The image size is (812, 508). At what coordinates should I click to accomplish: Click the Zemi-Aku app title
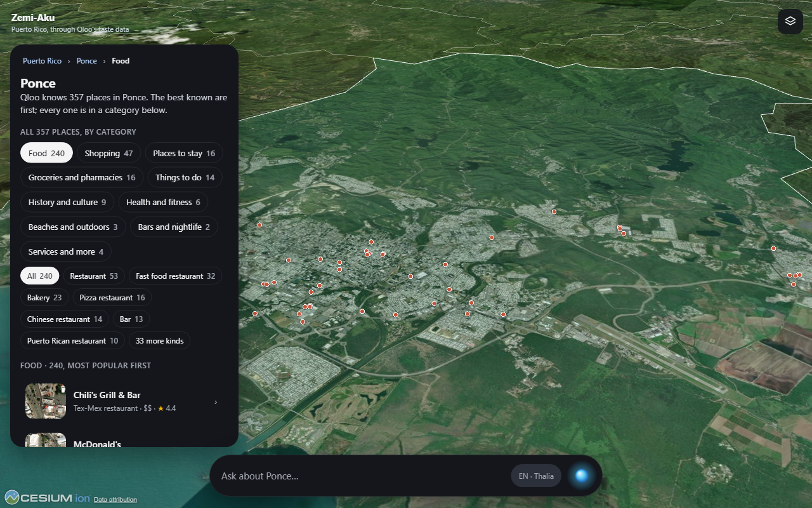pos(33,18)
